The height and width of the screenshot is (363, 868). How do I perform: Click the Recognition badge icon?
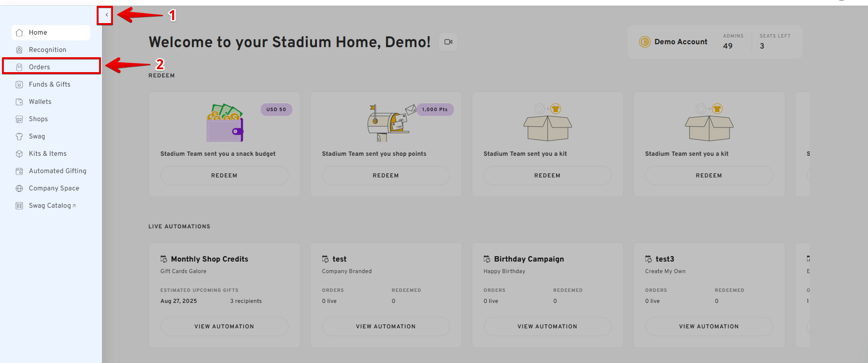tap(19, 50)
